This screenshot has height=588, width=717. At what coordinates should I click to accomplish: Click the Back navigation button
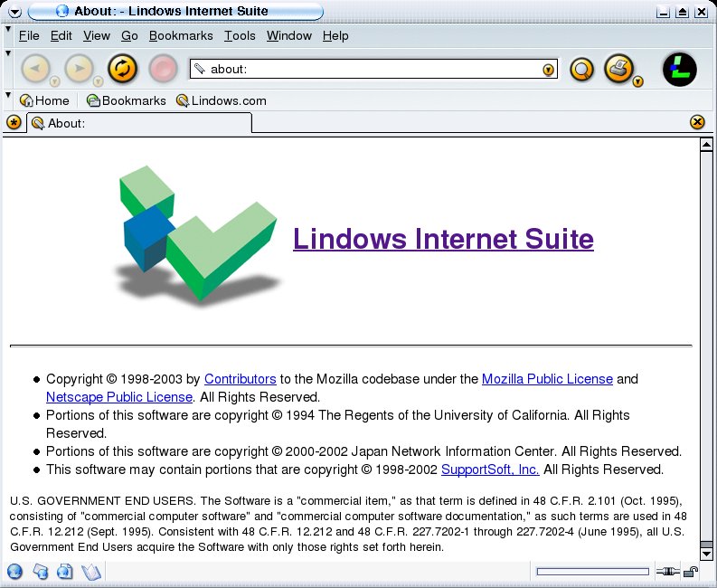click(x=35, y=69)
